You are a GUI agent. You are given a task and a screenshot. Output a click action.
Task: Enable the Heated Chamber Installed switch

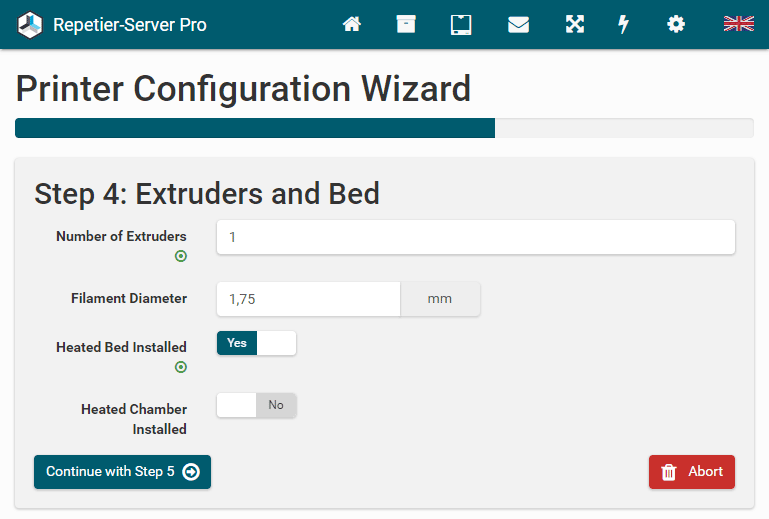click(256, 405)
